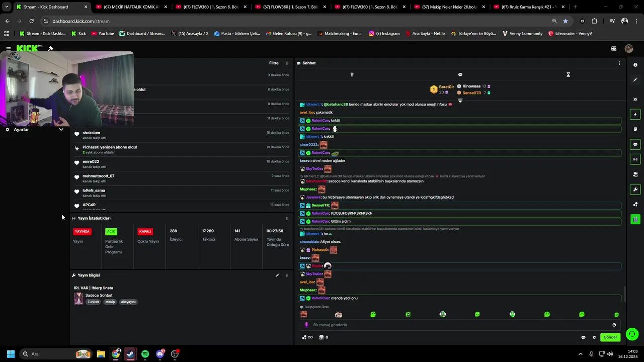Select the meme face emote in quick bar

pyautogui.click(x=339, y=314)
